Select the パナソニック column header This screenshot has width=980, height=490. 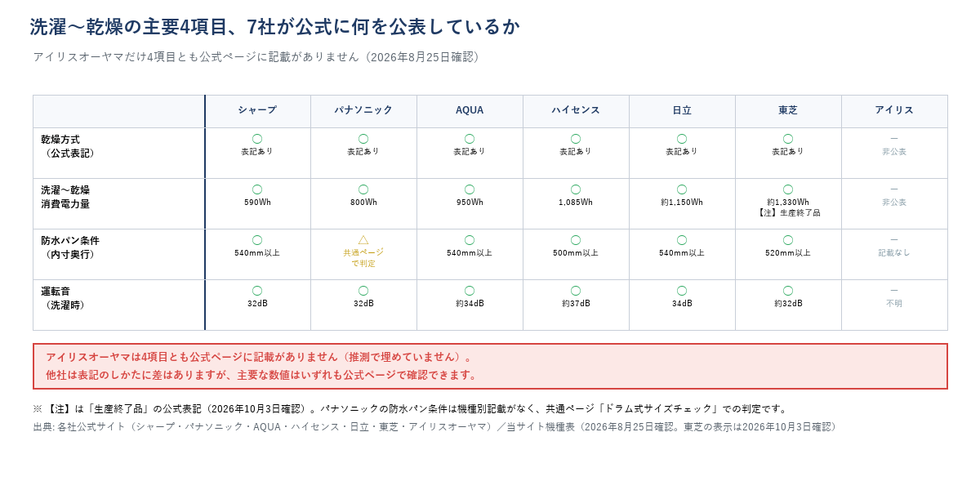[x=363, y=110]
